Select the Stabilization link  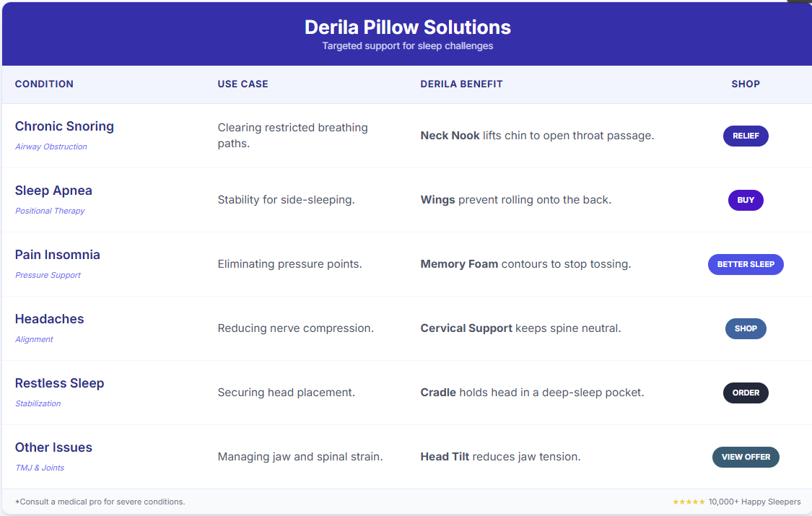(x=38, y=403)
